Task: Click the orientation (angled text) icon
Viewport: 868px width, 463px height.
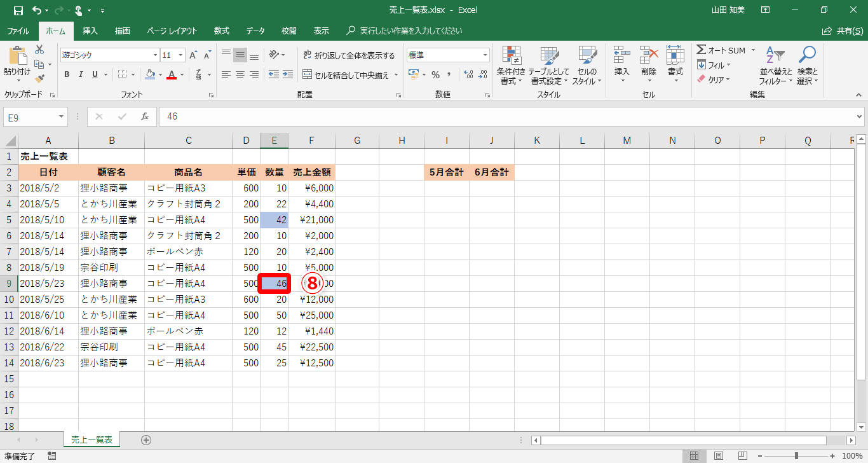Action: pyautogui.click(x=274, y=55)
